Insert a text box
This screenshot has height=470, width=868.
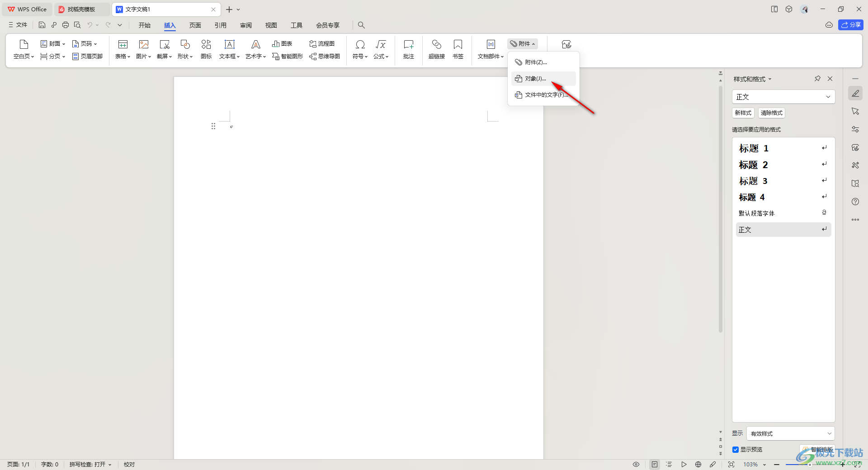229,49
